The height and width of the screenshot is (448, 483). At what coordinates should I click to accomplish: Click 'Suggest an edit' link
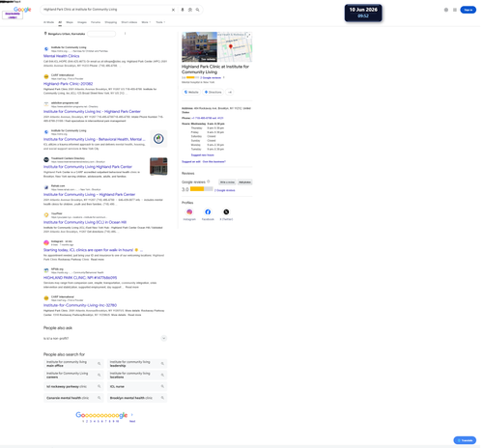tap(191, 161)
